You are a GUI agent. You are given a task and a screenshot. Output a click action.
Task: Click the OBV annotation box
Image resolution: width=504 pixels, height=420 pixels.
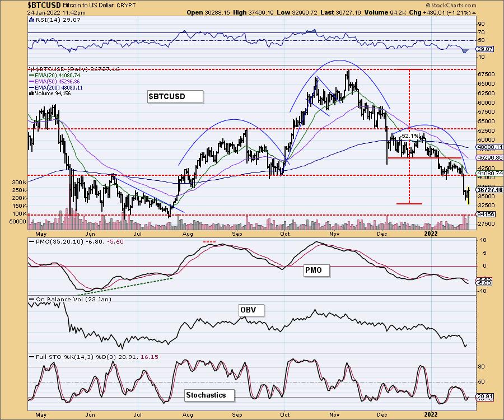click(251, 310)
